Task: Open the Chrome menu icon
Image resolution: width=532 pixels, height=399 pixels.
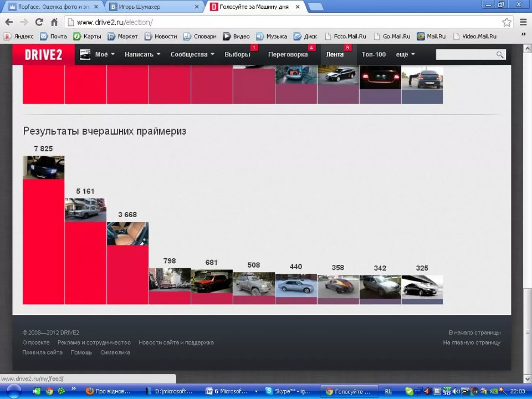Action: click(x=523, y=22)
